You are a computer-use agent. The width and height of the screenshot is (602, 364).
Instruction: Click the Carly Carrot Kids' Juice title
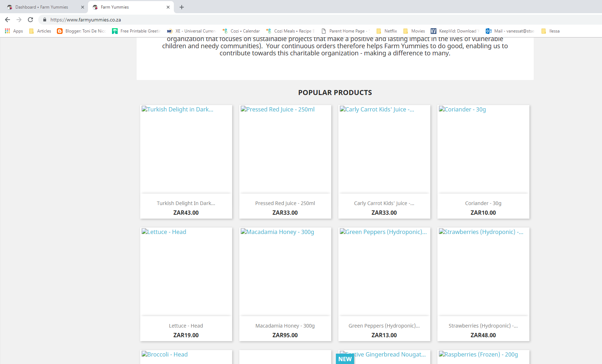pyautogui.click(x=384, y=203)
